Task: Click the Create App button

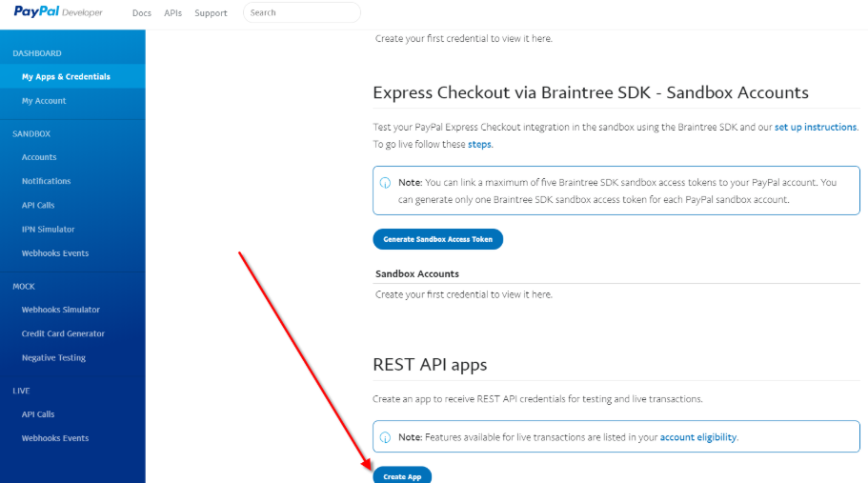Action: tap(402, 474)
